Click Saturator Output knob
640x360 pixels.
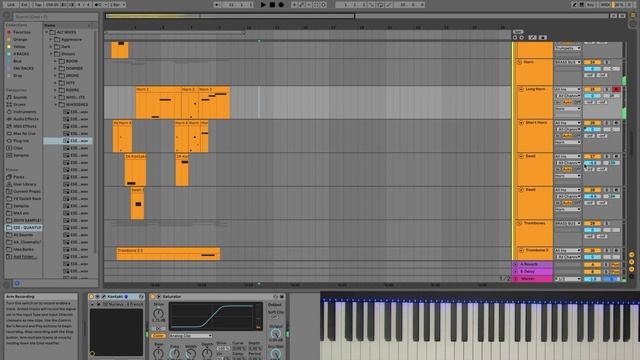click(276, 333)
